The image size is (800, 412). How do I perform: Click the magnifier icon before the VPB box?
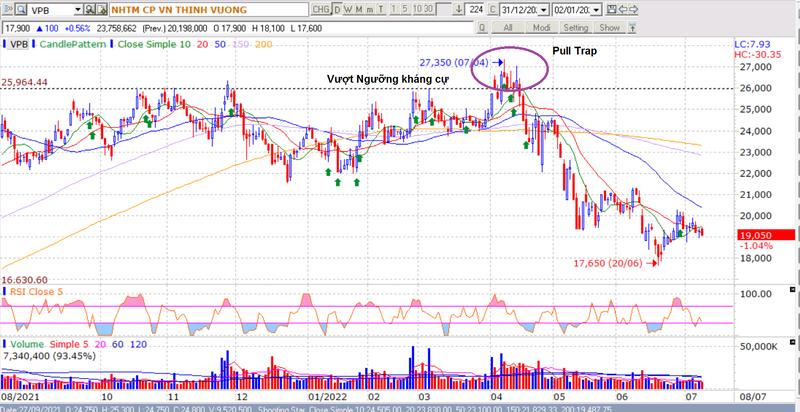pos(20,9)
